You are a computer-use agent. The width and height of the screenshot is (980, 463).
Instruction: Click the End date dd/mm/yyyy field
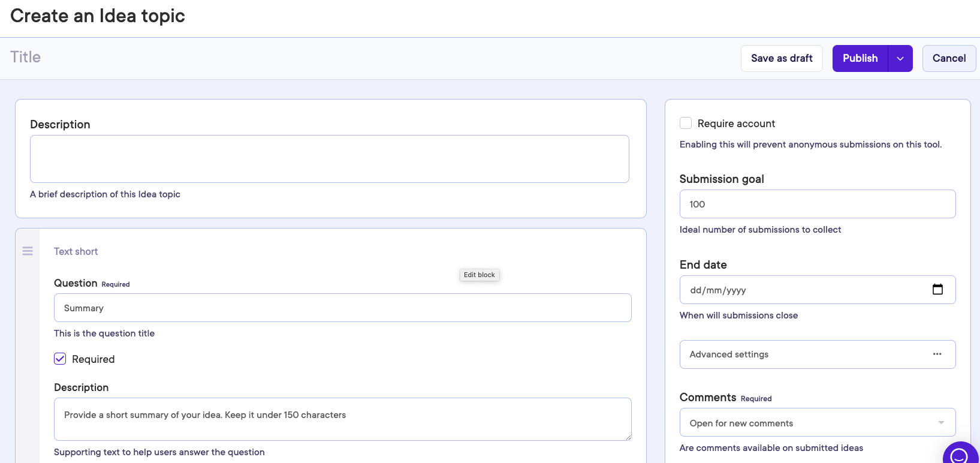tap(803, 290)
